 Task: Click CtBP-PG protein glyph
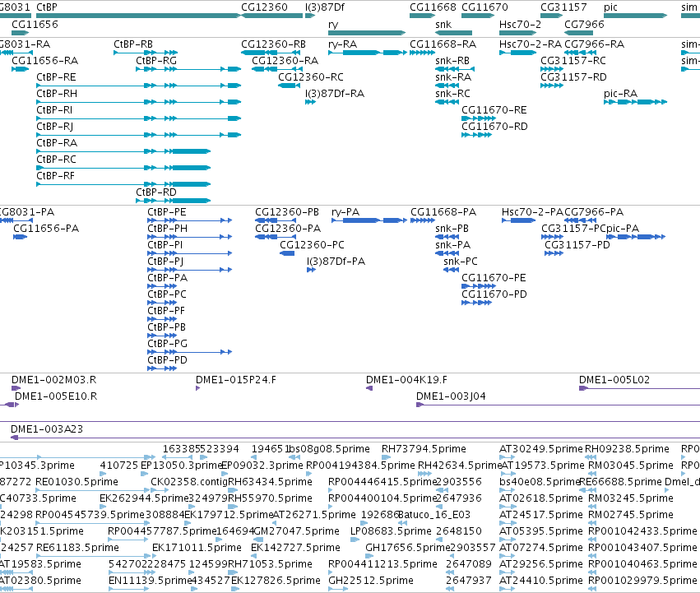(x=190, y=352)
